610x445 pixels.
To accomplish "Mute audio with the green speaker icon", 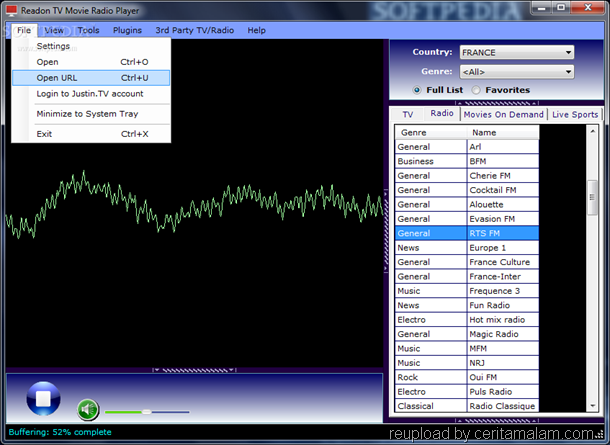I will 88,410.
